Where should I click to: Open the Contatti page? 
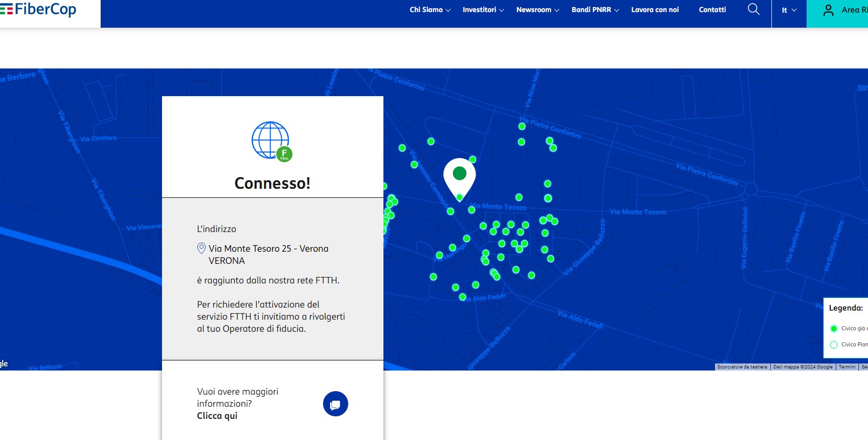[712, 10]
